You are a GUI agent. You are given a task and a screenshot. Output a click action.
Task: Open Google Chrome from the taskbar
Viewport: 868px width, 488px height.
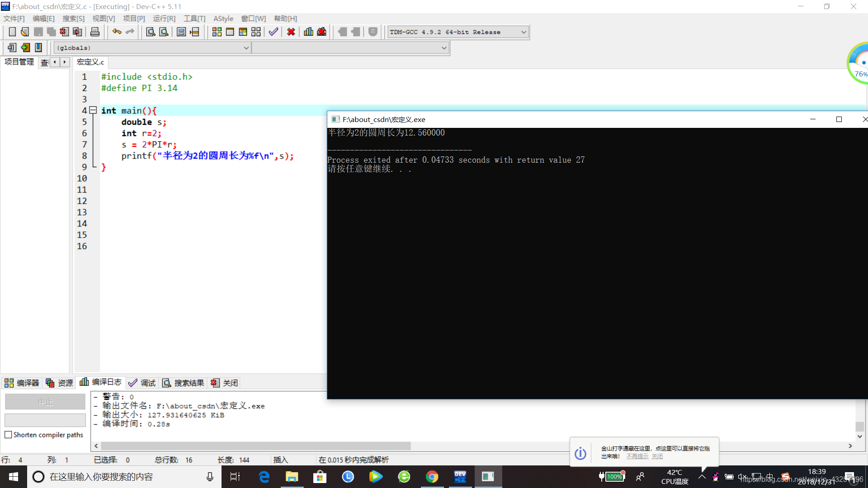click(432, 477)
